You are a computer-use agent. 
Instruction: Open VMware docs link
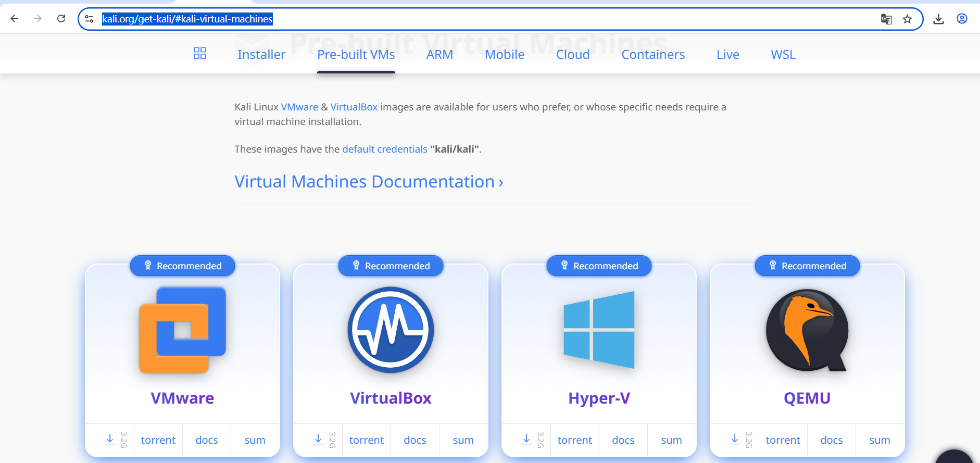[207, 440]
